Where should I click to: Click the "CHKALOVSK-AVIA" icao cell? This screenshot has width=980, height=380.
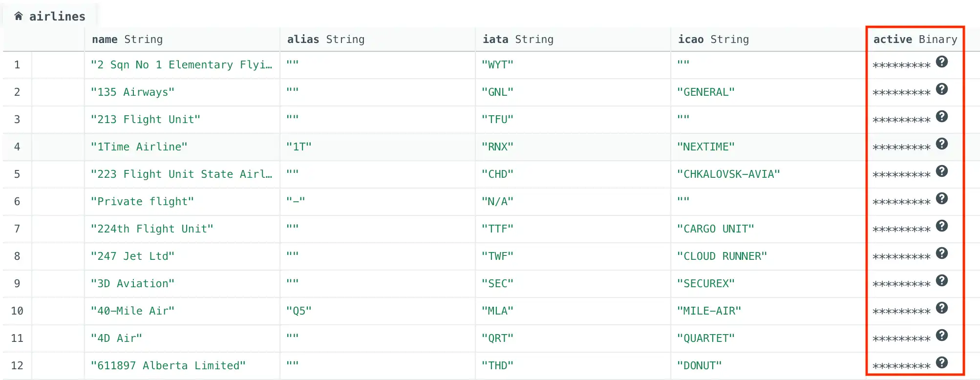coord(728,174)
